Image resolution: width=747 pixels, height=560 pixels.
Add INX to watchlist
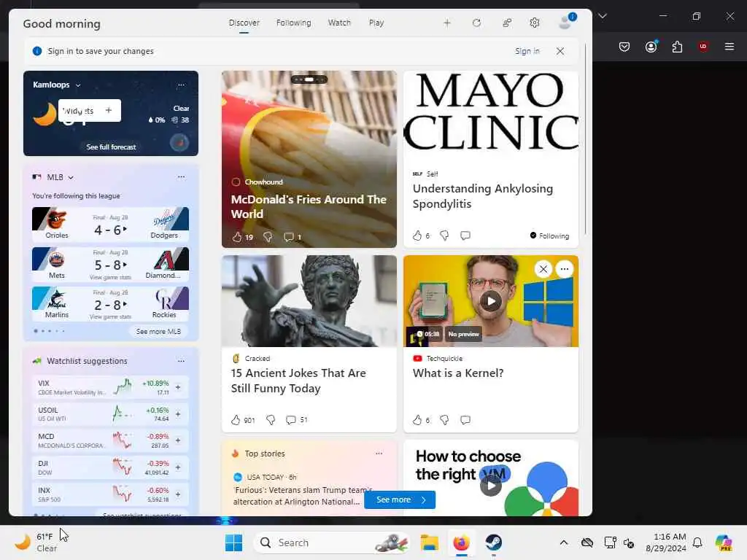click(x=178, y=494)
